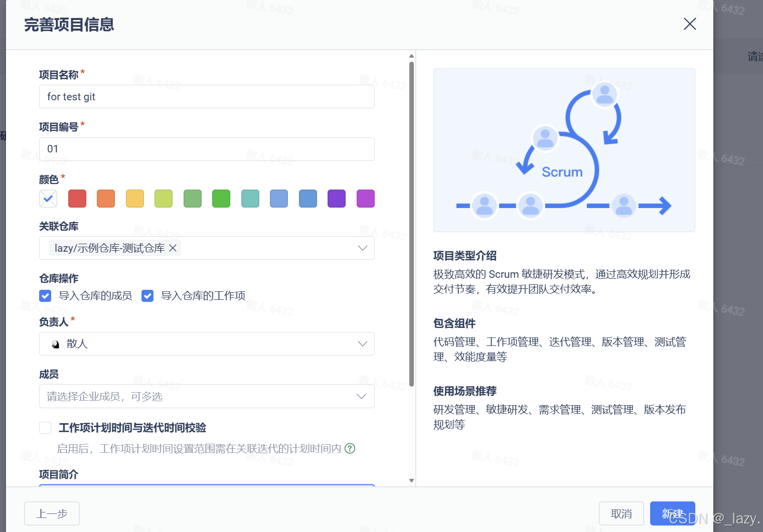Edit the 项目编号 field '01'
Viewport: 763px width, 532px height.
tap(207, 149)
